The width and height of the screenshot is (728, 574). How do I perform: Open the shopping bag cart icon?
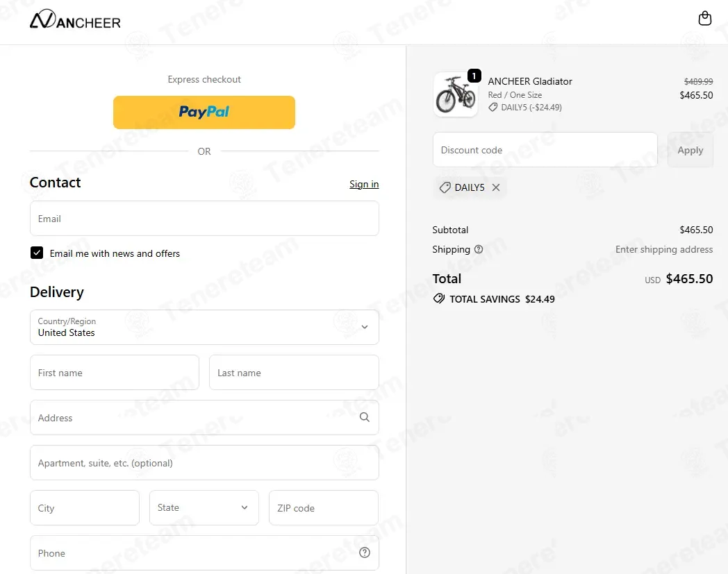[x=705, y=18]
